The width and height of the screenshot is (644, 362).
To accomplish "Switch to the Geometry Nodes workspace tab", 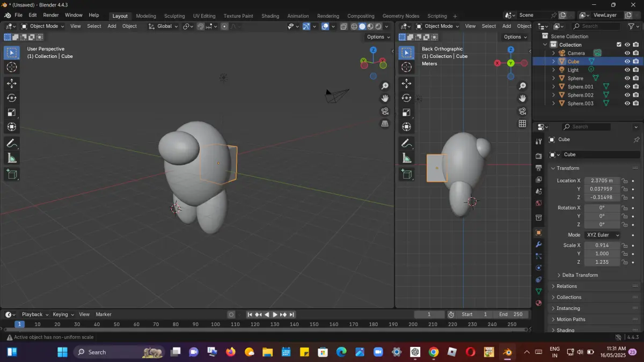I will tap(401, 16).
